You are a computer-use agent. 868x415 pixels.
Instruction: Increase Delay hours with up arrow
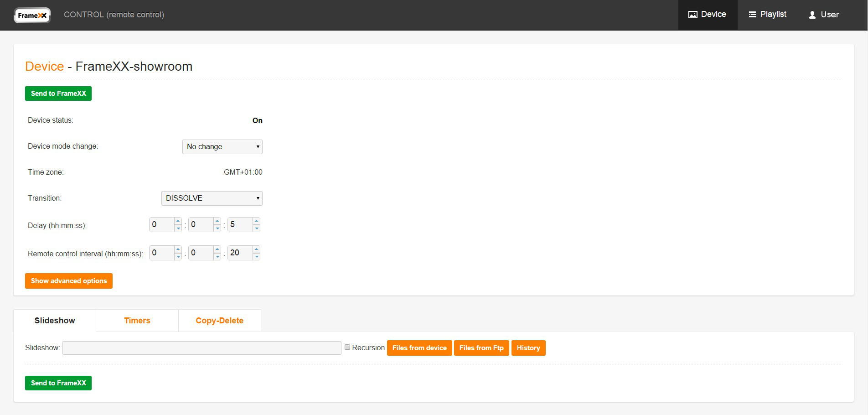point(178,221)
